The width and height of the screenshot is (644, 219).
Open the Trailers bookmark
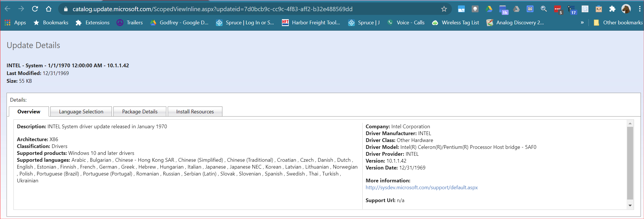[x=130, y=23]
